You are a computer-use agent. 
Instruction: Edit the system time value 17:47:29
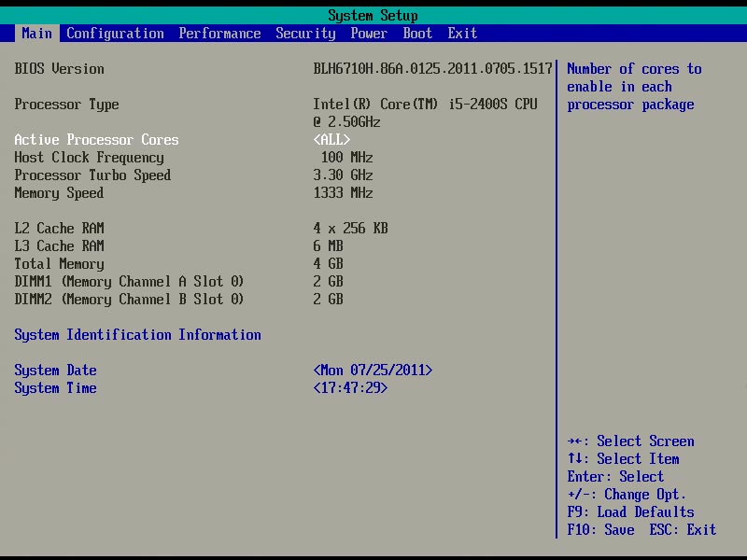[x=350, y=388]
